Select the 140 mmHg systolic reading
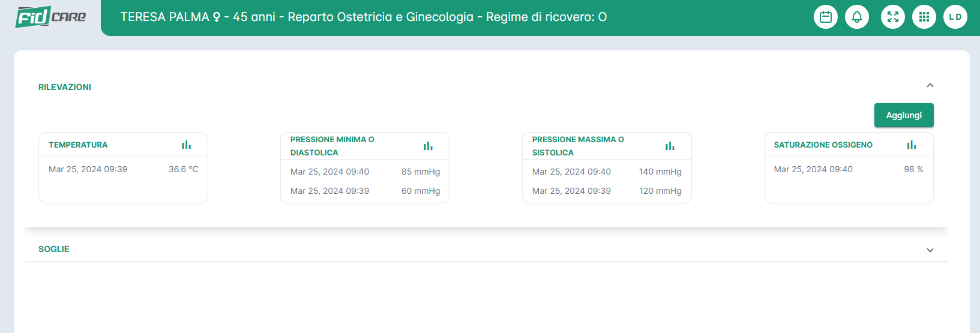The height and width of the screenshot is (333, 980). [x=660, y=172]
